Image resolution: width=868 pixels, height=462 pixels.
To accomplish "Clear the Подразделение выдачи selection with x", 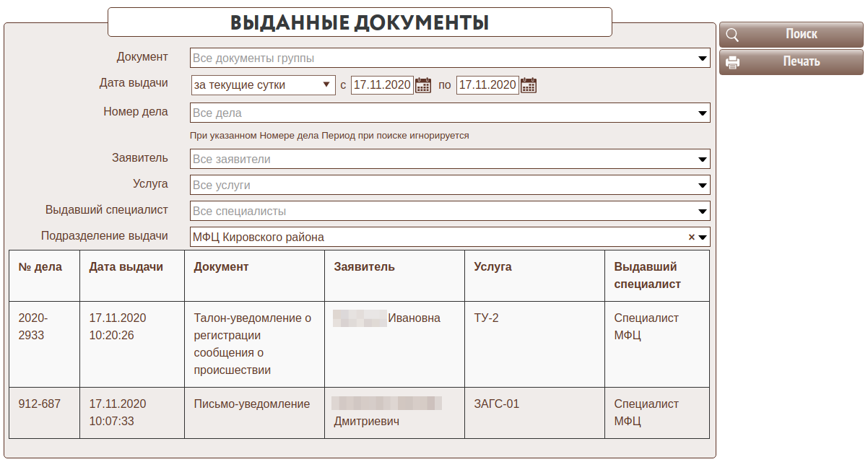I will pyautogui.click(x=691, y=237).
